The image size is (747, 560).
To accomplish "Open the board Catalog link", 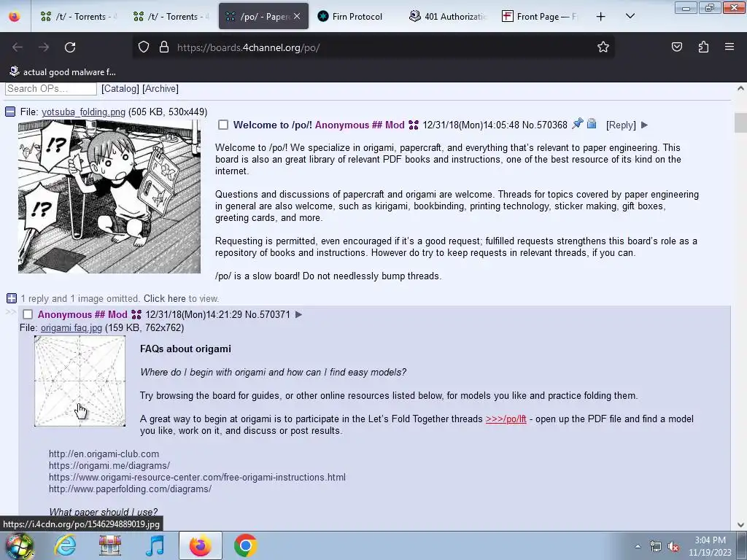I will pos(120,88).
